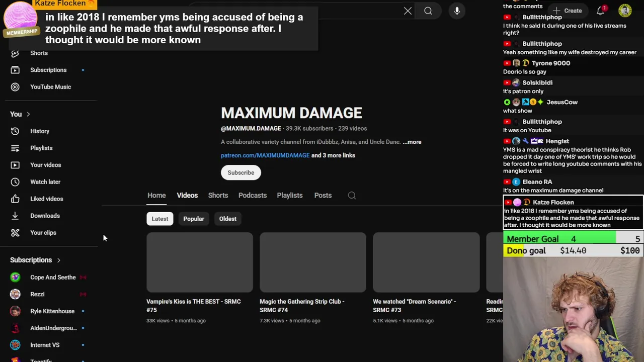Show the 'and 3 more links' list
Screen dimensions: 644x362
[x=333, y=155]
